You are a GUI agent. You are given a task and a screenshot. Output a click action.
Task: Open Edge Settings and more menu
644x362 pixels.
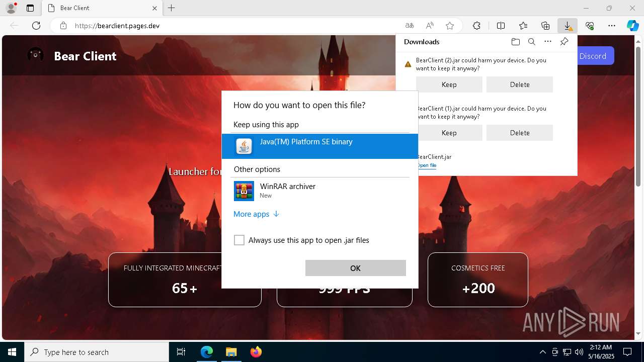(612, 26)
